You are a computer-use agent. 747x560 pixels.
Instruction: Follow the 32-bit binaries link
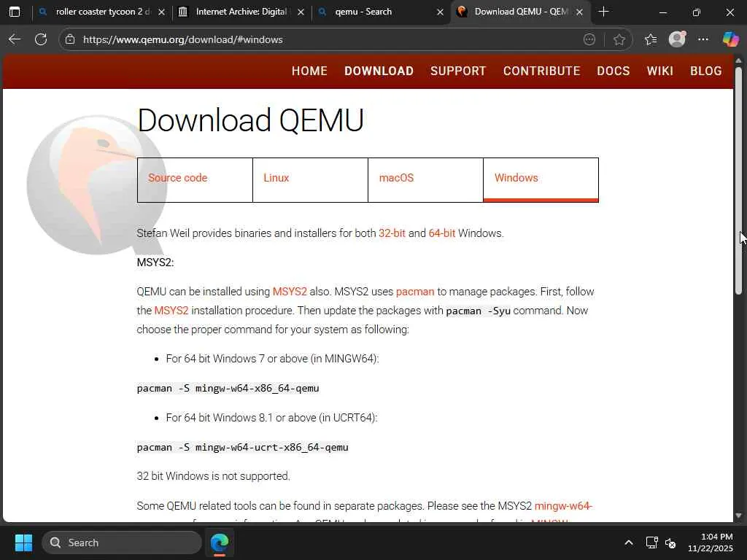(x=392, y=233)
